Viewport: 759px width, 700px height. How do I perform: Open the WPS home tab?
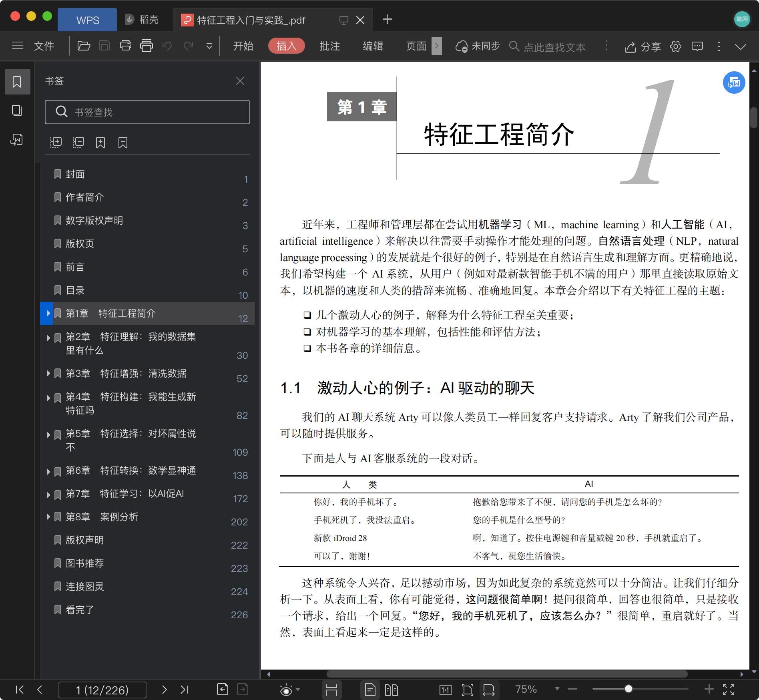[87, 20]
